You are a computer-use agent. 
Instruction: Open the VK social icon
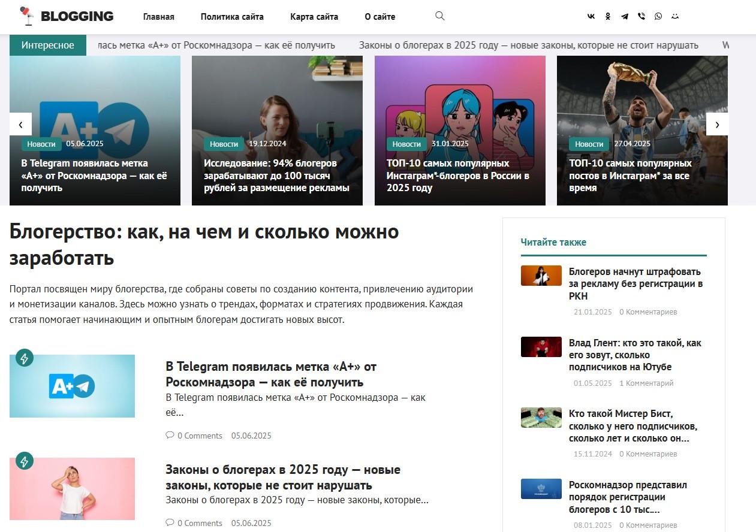tap(591, 17)
